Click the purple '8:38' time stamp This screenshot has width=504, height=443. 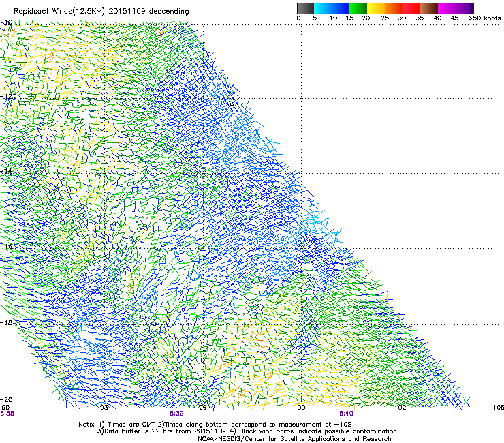point(7,414)
